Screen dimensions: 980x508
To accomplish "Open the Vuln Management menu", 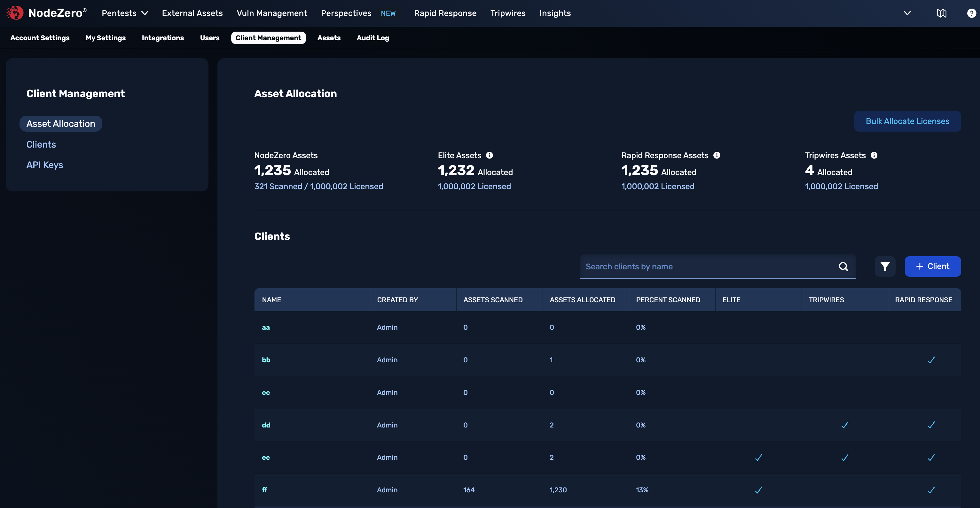I will [x=272, y=13].
